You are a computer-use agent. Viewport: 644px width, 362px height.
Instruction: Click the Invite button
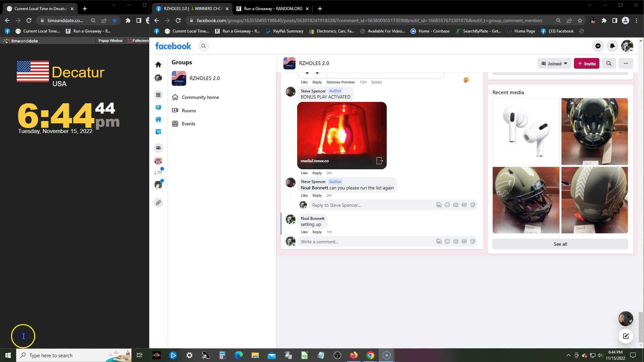586,63
